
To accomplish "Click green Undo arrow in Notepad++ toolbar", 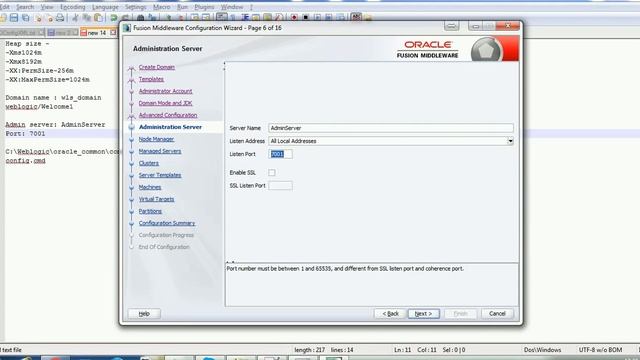I will pos(113,18).
